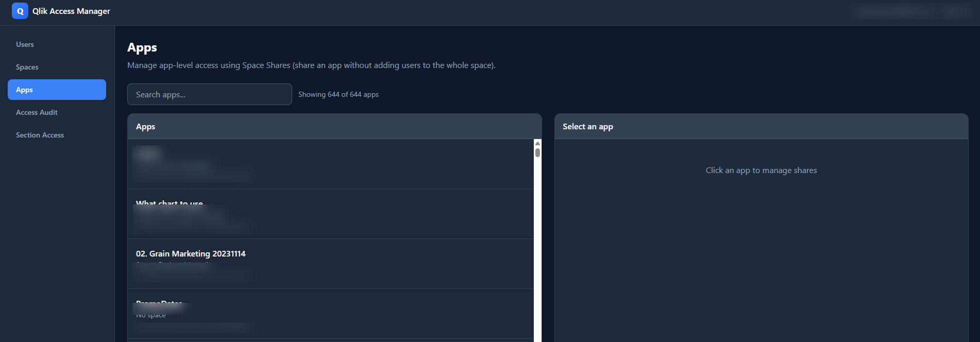Click the scrollbar track below the thumb

(x=537, y=247)
